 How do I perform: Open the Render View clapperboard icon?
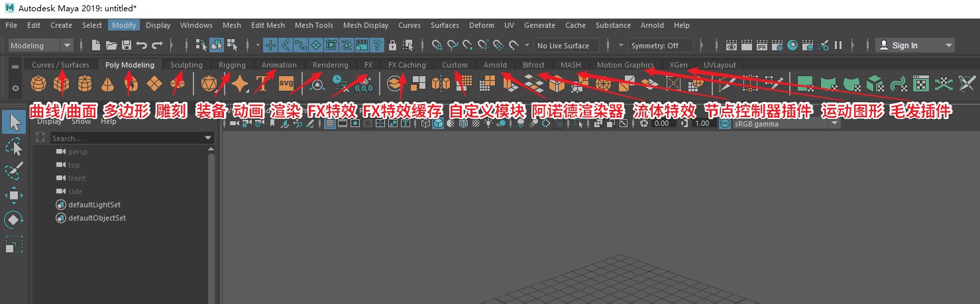732,45
